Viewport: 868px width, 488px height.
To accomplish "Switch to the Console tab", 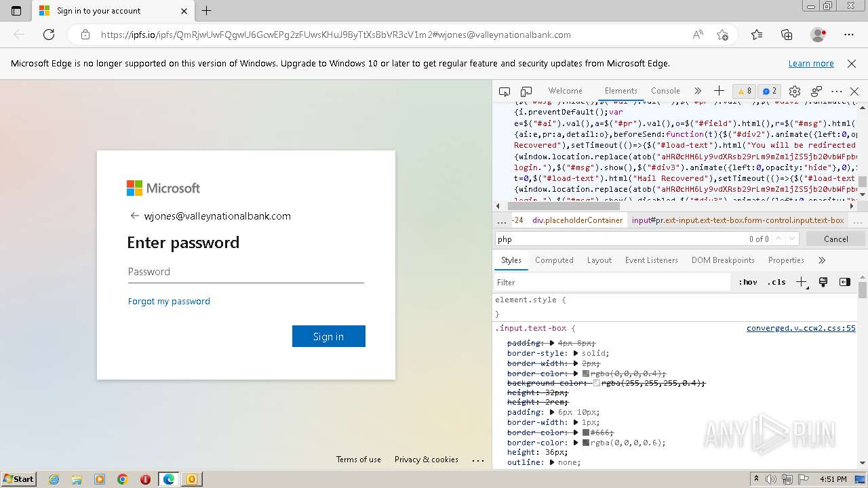I will click(x=665, y=91).
